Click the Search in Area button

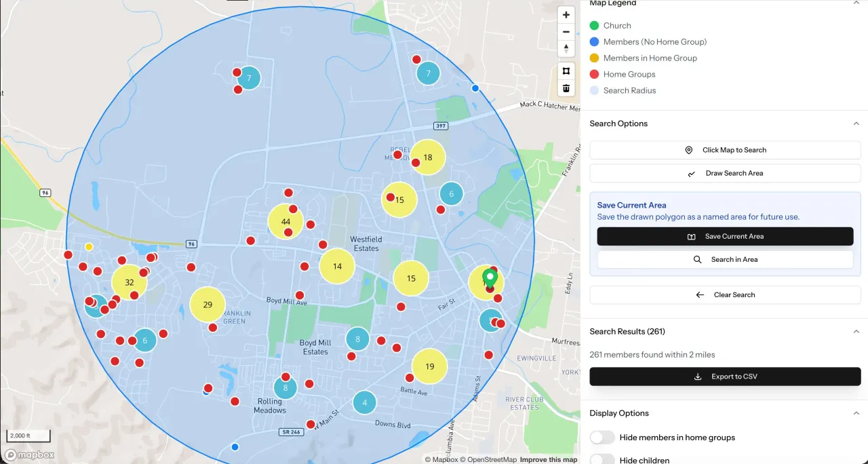[x=725, y=259]
